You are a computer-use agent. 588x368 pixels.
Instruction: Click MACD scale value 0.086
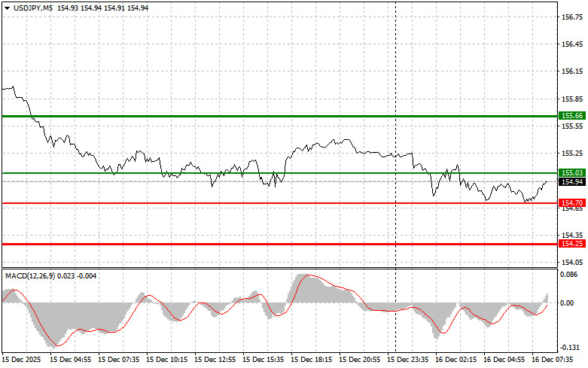[569, 275]
